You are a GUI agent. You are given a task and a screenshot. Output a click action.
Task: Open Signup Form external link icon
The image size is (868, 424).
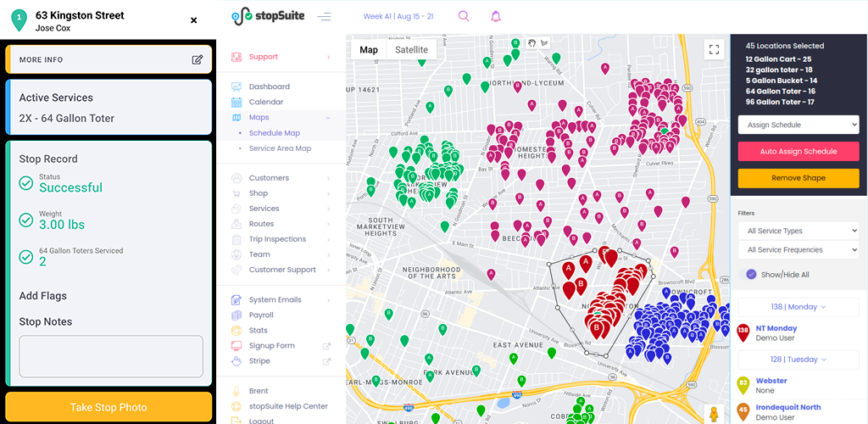[x=326, y=346]
